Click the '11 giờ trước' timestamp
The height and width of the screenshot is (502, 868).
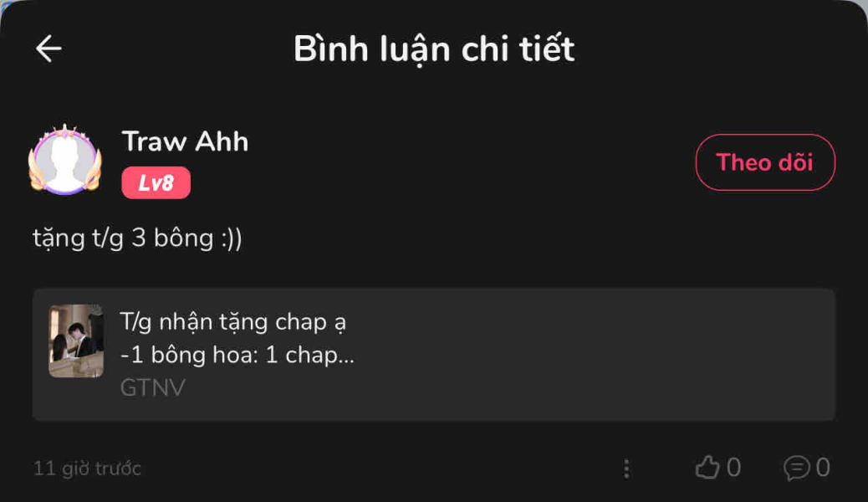coord(88,469)
